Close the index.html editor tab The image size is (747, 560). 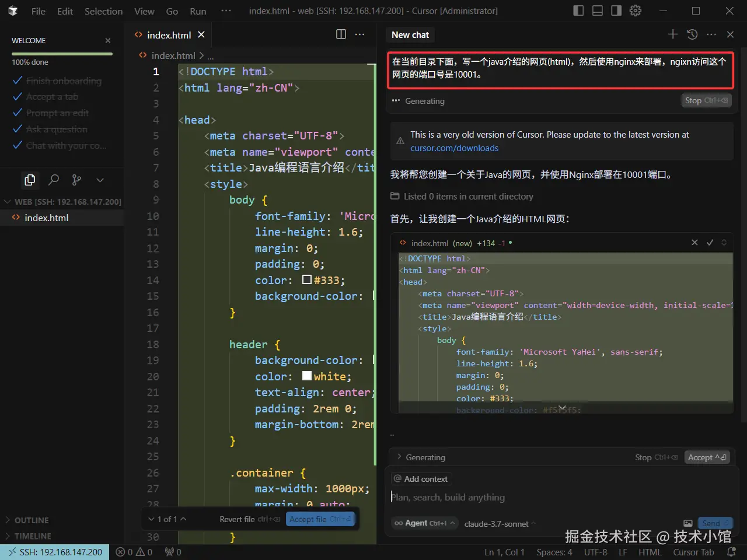click(201, 34)
